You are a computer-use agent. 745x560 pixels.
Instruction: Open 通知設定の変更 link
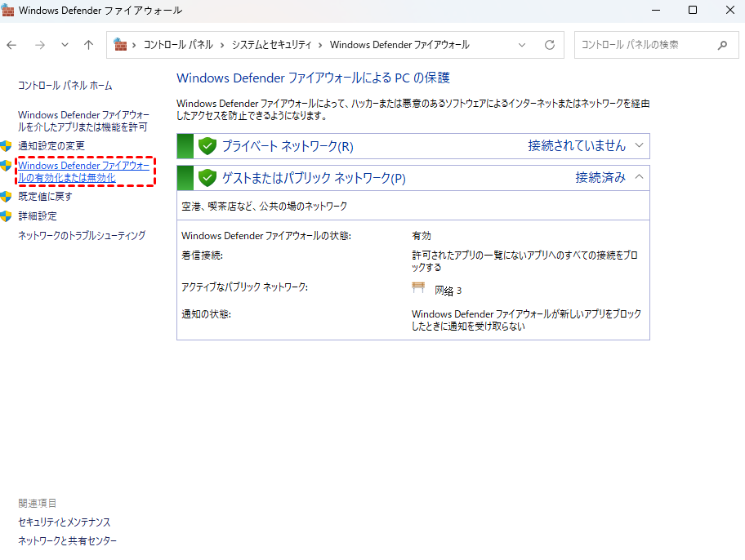point(51,145)
